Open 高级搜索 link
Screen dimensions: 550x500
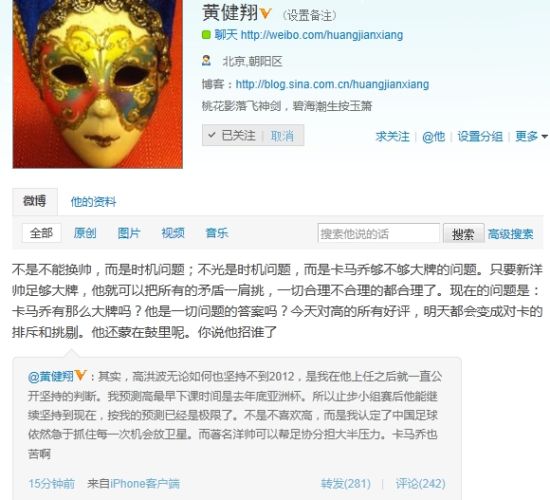point(510,234)
